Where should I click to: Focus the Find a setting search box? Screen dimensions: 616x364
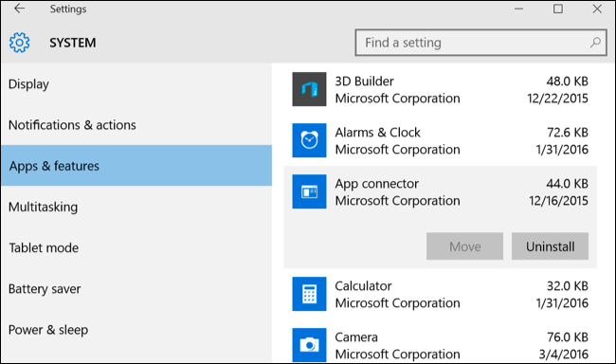(480, 42)
